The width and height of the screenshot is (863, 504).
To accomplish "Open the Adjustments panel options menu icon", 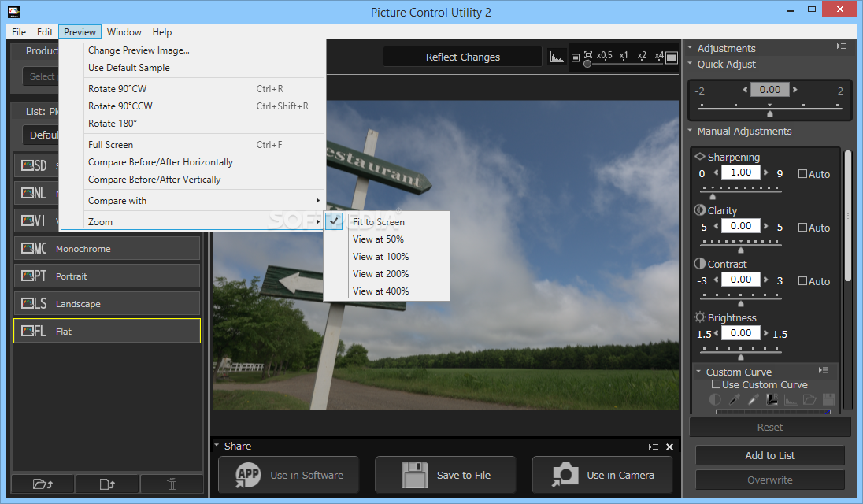I will coord(842,46).
